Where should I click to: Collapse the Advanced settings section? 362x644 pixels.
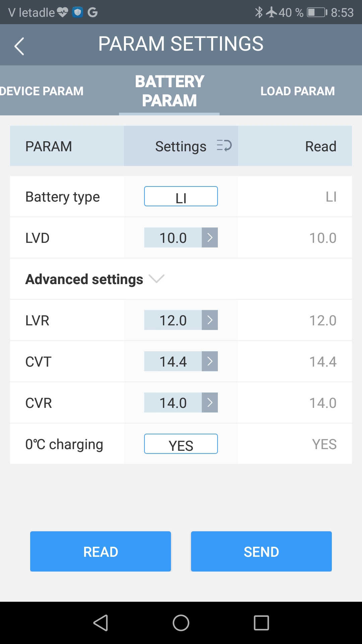point(156,279)
